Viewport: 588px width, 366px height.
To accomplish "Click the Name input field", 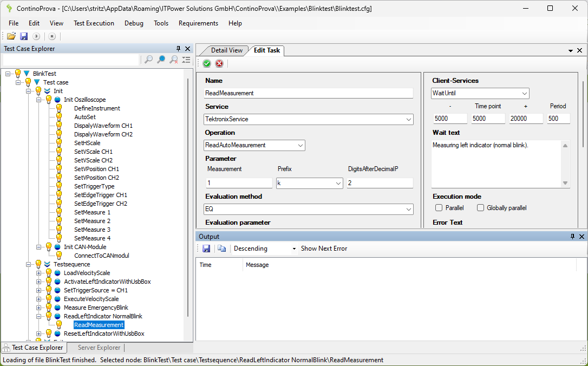I will [x=309, y=93].
